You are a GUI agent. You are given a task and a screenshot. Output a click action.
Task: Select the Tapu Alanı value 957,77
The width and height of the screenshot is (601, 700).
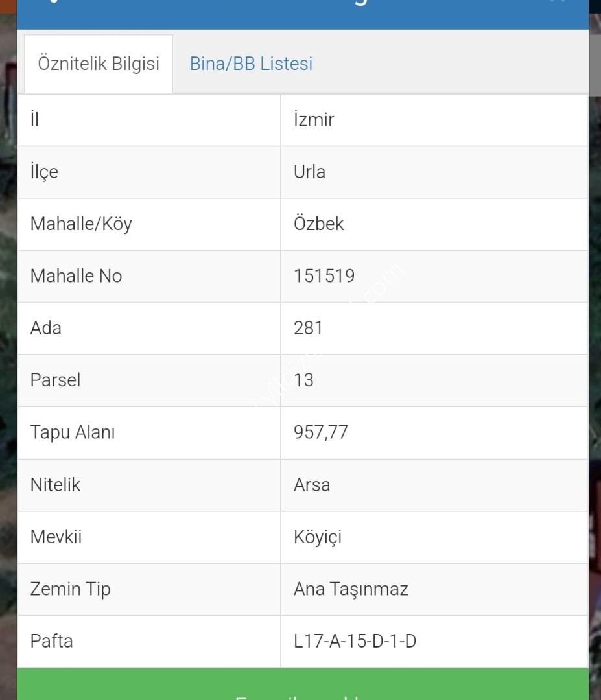[x=320, y=432]
